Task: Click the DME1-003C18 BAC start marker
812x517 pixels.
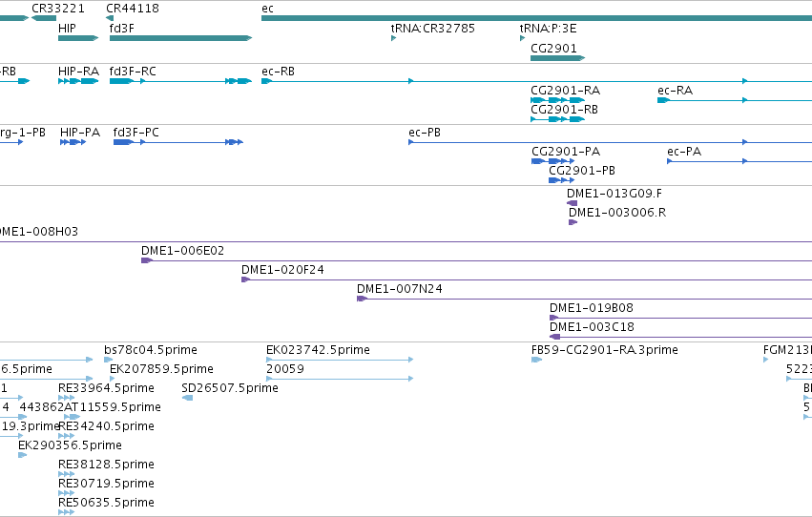Action: coord(554,337)
